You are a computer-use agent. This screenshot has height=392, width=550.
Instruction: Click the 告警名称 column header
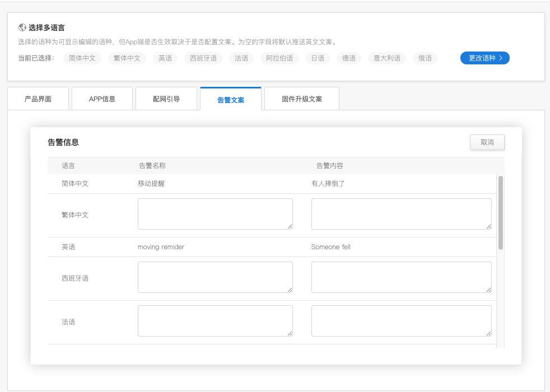click(152, 166)
